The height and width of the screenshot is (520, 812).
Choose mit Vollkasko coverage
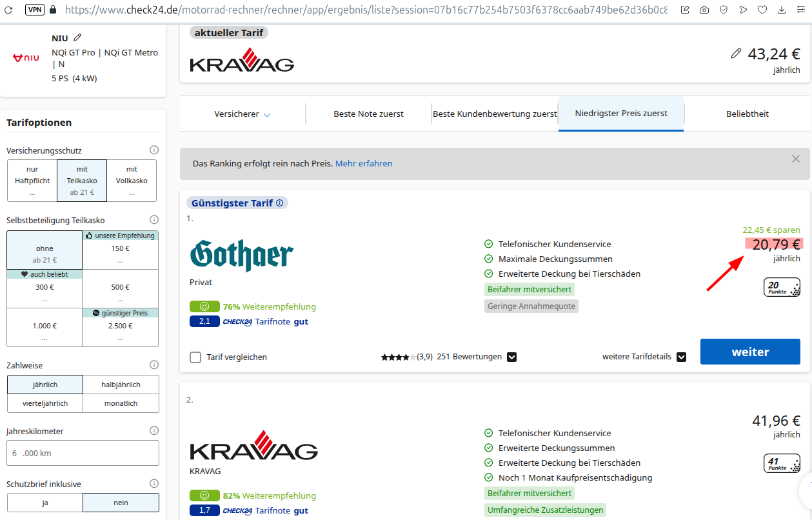[132, 180]
